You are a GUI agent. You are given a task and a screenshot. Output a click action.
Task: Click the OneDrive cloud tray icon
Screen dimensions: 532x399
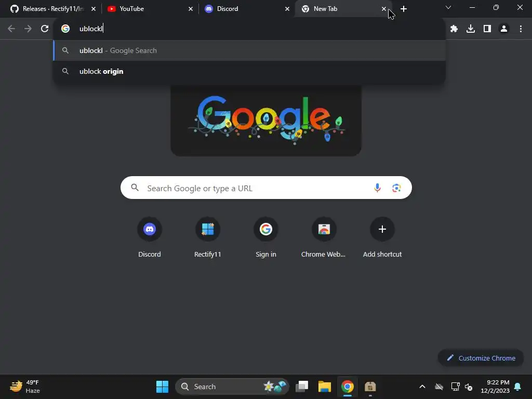(439, 387)
